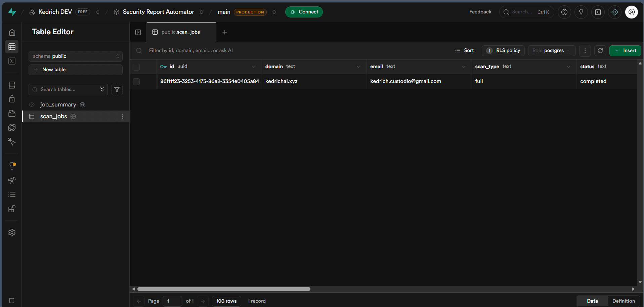644x307 pixels.
Task: Expand the Security Report Automator project switcher
Action: 202,12
